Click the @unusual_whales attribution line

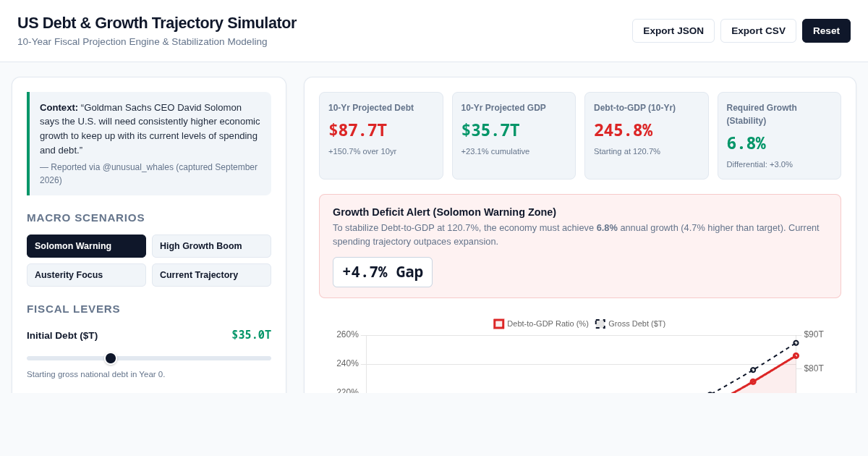148,173
